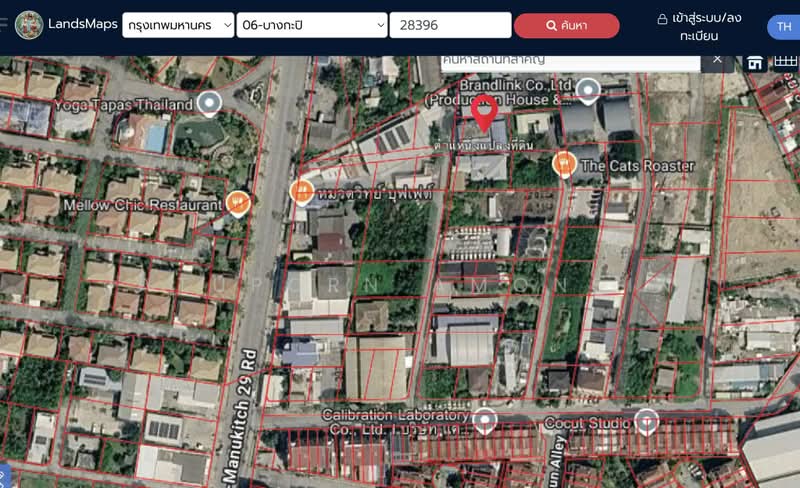Click the Mellow Chic Restaurant label

[143, 205]
